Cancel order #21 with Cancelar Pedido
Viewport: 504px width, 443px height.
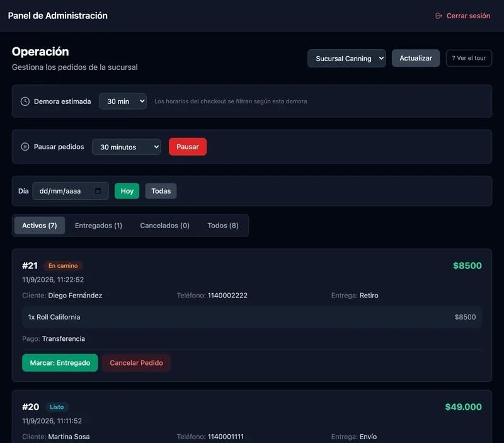tap(136, 362)
